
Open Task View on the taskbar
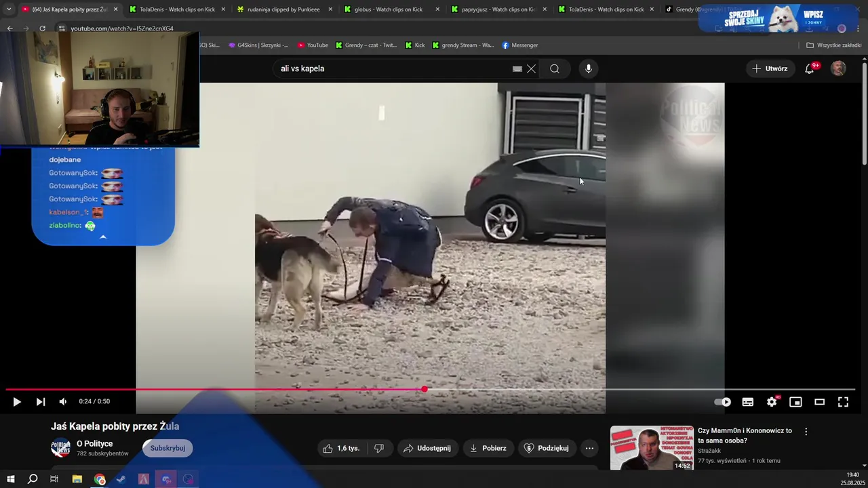click(x=54, y=479)
